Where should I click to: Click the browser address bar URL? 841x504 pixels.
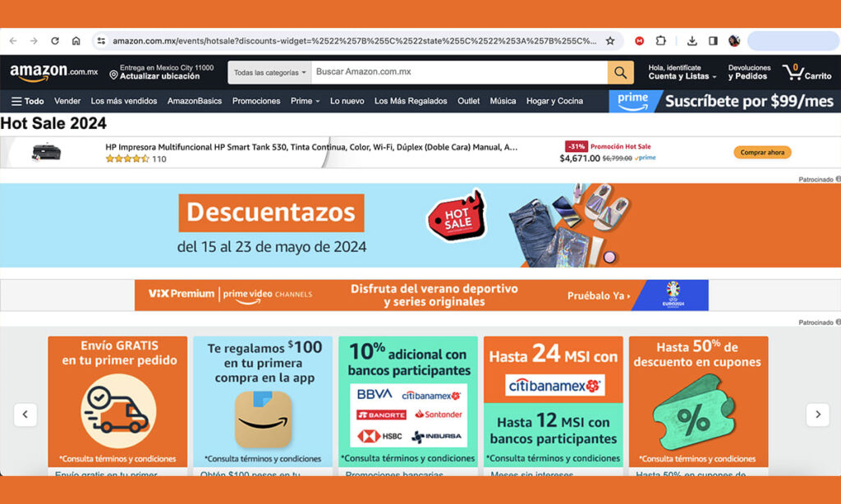click(354, 41)
